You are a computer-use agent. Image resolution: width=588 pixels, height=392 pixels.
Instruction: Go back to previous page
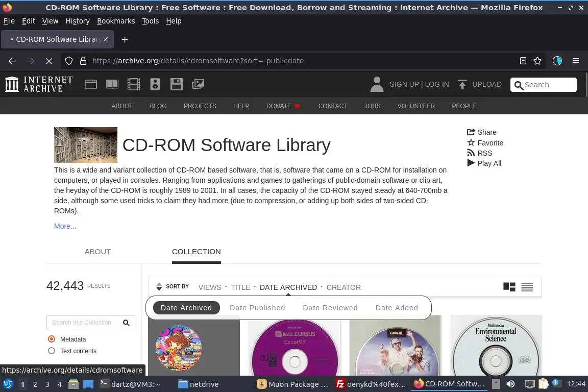12,61
